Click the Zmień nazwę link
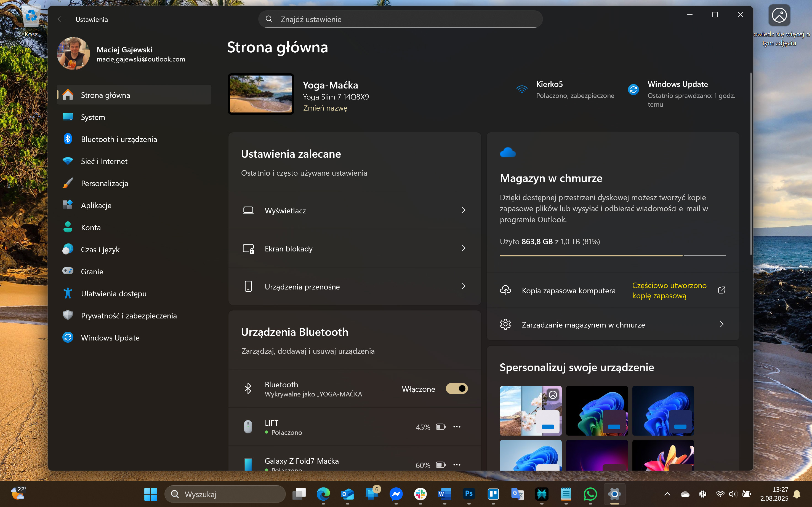 click(325, 108)
